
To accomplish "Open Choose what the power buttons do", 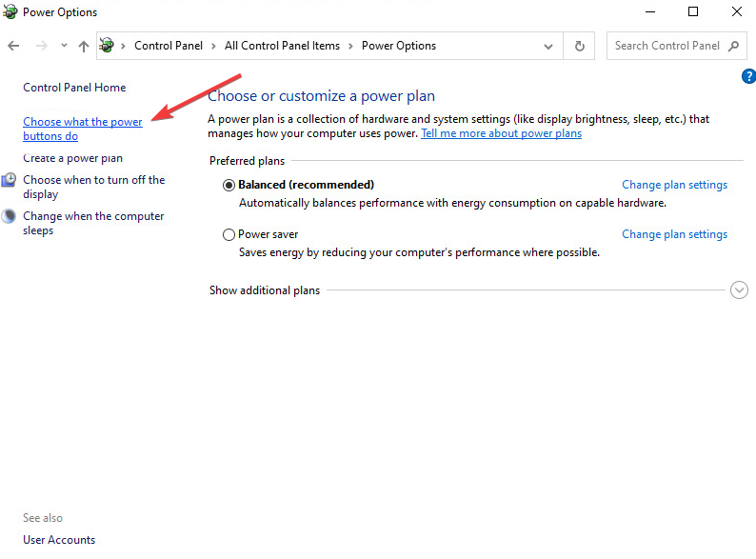I will point(83,129).
